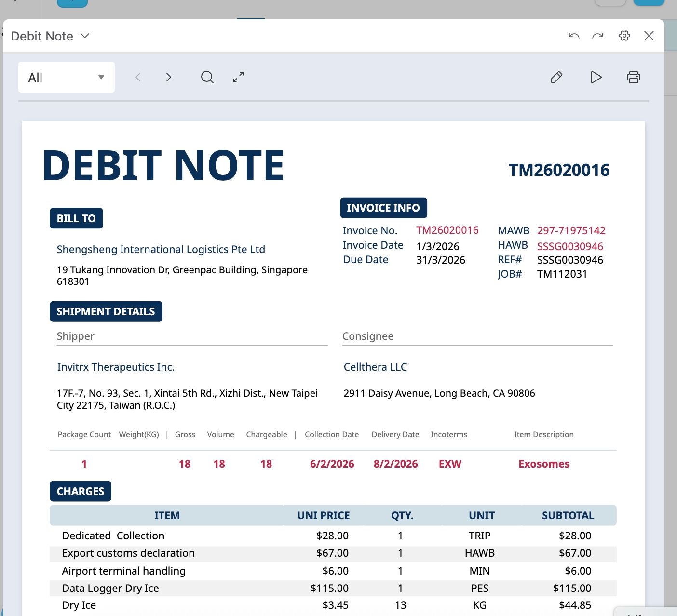
Task: Go to next page arrow
Action: pyautogui.click(x=168, y=77)
